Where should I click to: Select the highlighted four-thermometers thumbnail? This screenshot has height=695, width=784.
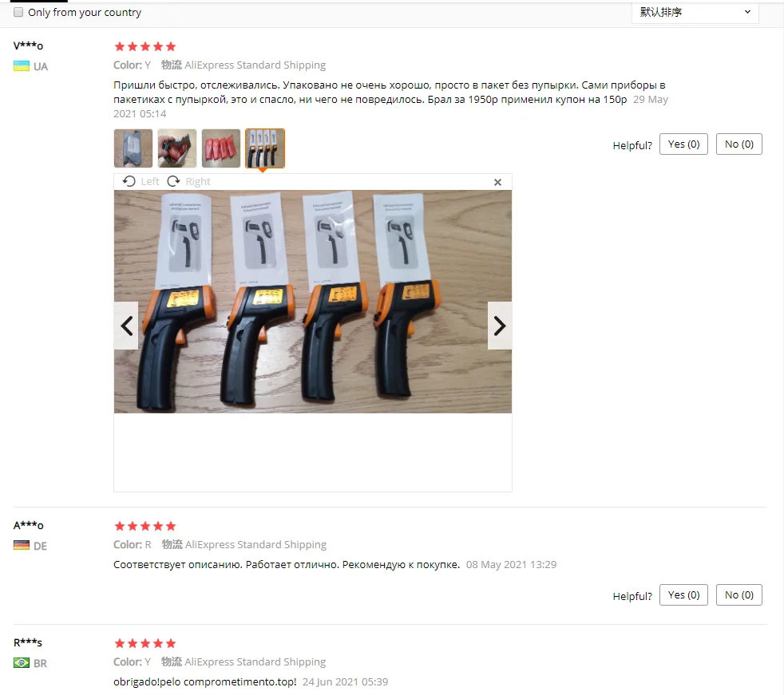pos(265,148)
